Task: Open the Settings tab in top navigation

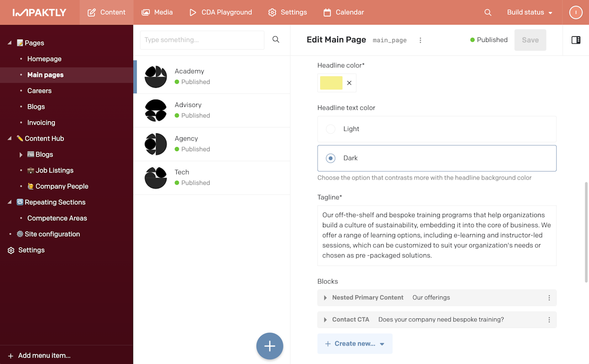Action: pyautogui.click(x=288, y=12)
